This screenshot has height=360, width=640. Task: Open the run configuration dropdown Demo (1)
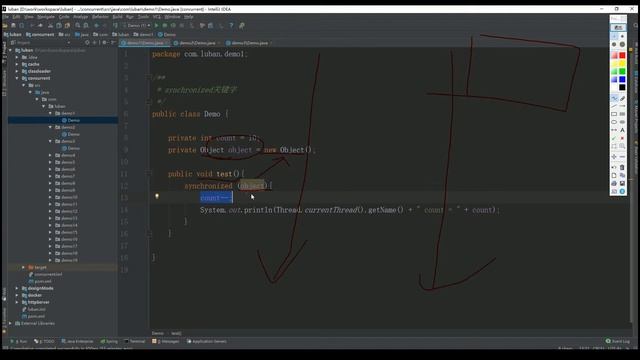(x=137, y=25)
